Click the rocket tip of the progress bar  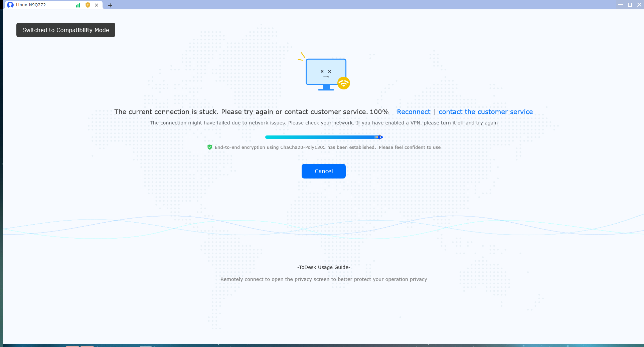(x=380, y=137)
